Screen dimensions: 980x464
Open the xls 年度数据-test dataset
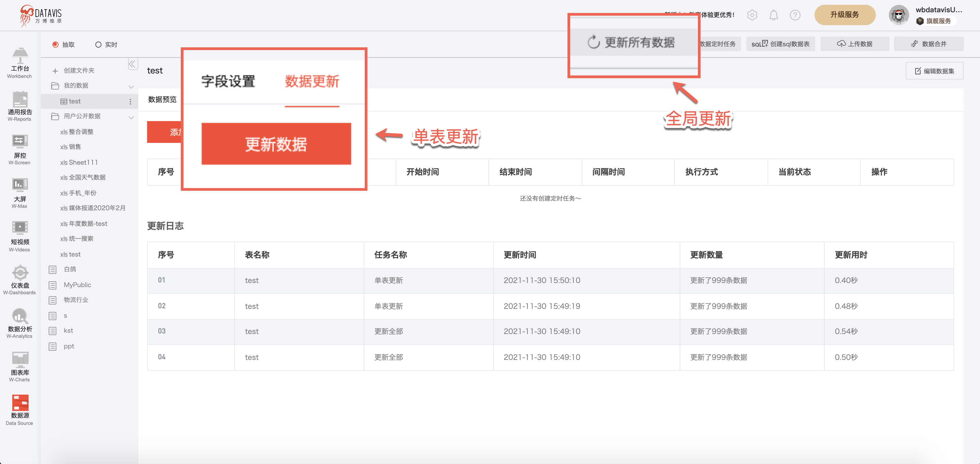[84, 224]
